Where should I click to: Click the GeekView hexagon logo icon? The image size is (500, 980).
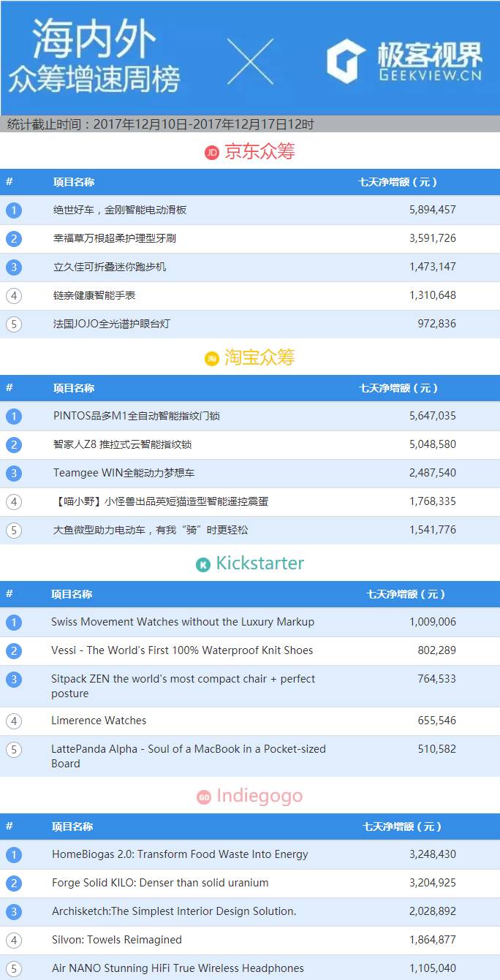[346, 61]
